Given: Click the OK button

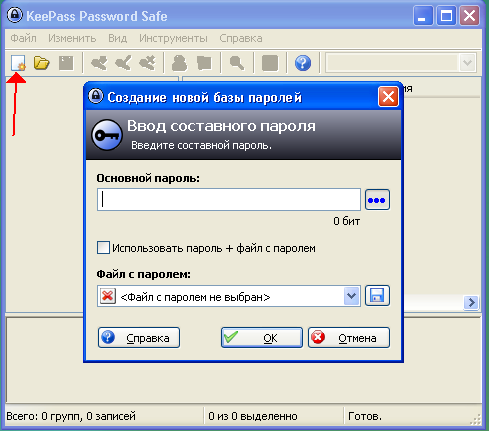Looking at the screenshot, I should point(262,338).
